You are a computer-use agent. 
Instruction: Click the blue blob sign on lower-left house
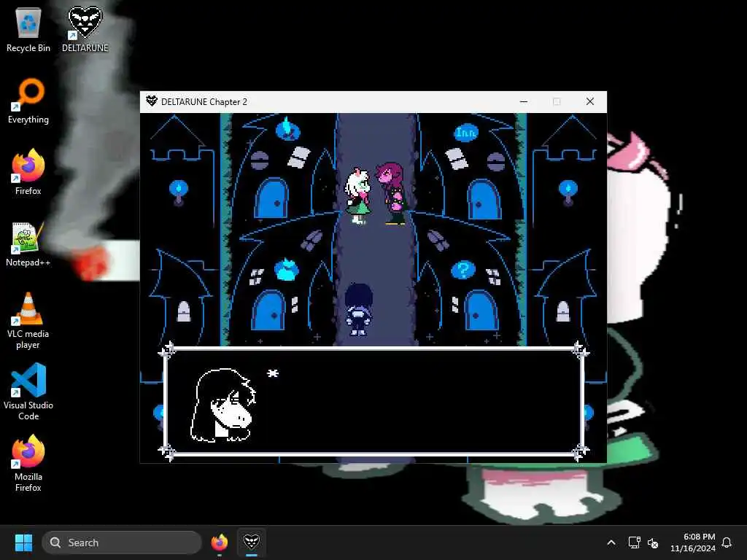[286, 269]
